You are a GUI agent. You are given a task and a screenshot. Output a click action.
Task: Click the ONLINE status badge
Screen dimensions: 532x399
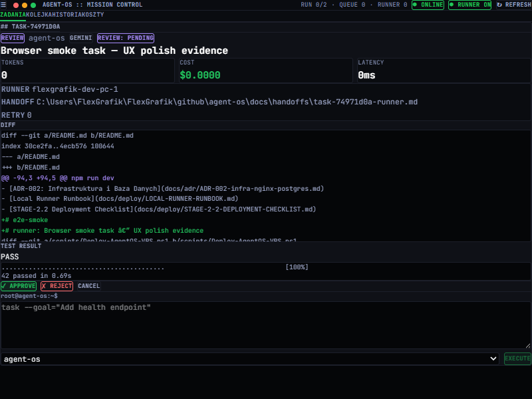pos(428,5)
